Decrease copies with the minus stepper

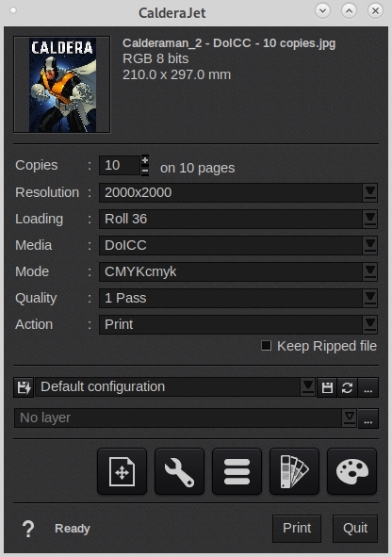point(145,171)
